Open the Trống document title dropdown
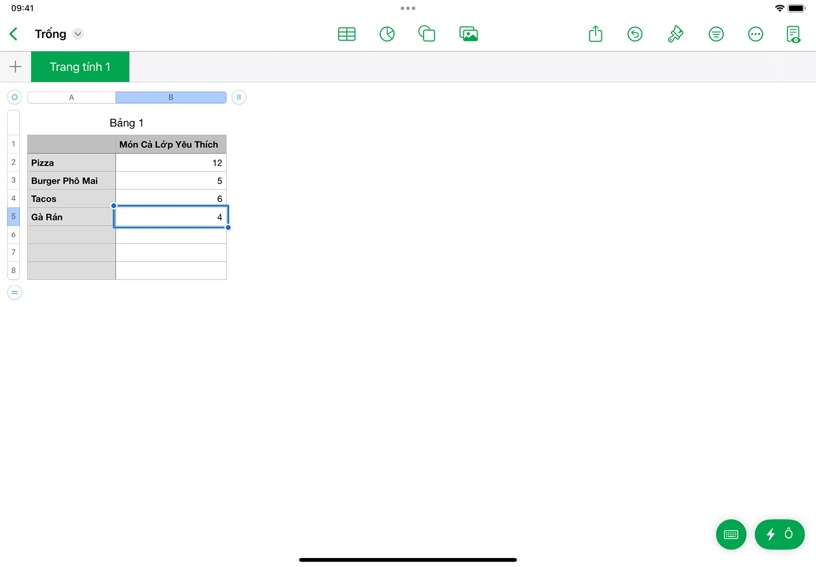Image resolution: width=816 pixels, height=567 pixels. click(x=78, y=34)
